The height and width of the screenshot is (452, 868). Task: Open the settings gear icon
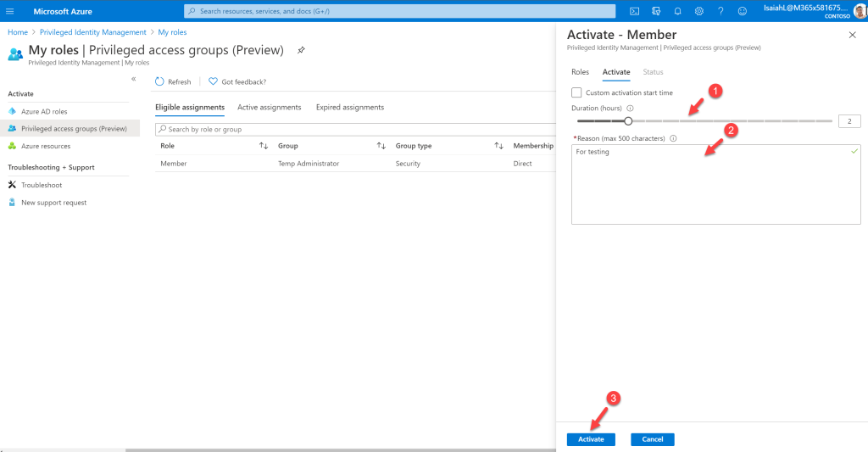[x=699, y=11]
